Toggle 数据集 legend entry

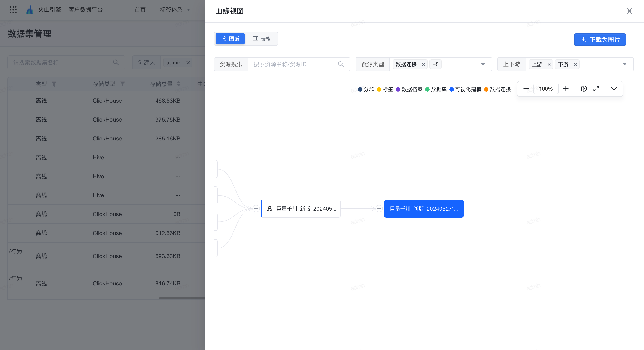tap(436, 89)
